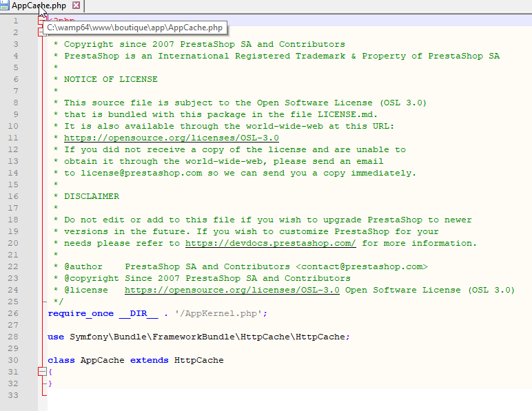Collapse the php fold marker at line 1
This screenshot has height=411, width=532.
point(41,21)
